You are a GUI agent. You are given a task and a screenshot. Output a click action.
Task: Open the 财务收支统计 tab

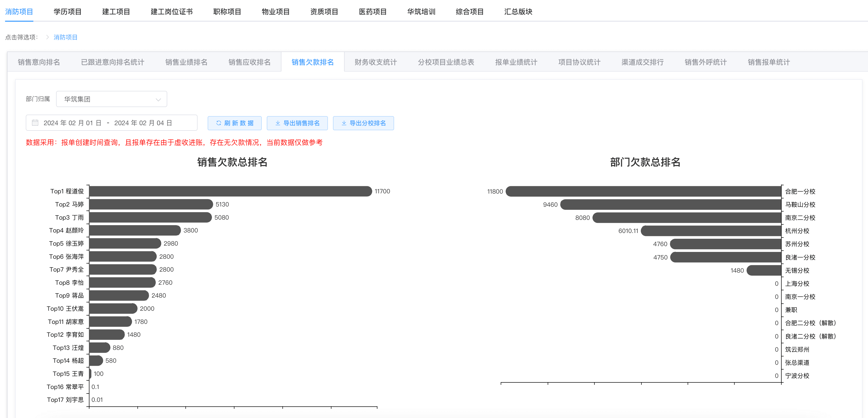375,62
